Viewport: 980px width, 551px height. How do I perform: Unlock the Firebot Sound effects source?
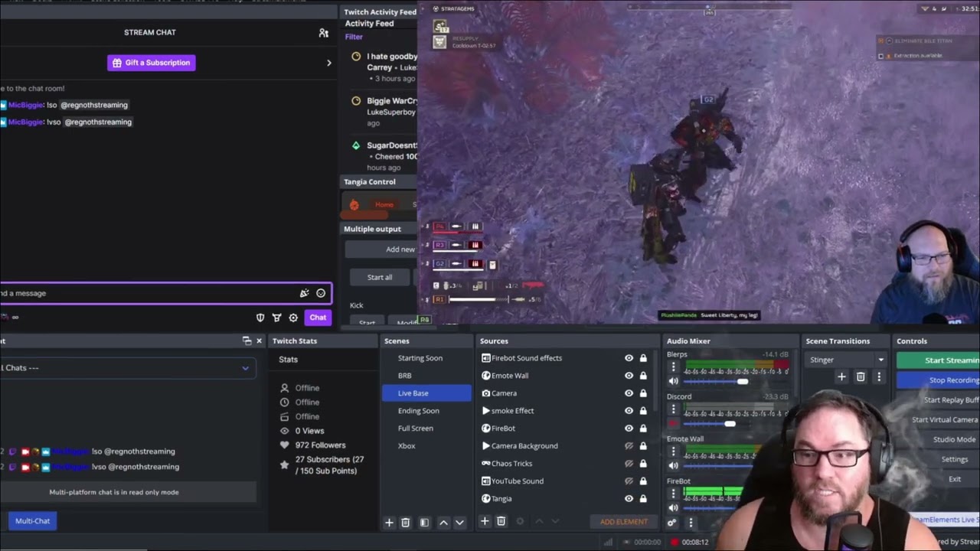pos(643,358)
